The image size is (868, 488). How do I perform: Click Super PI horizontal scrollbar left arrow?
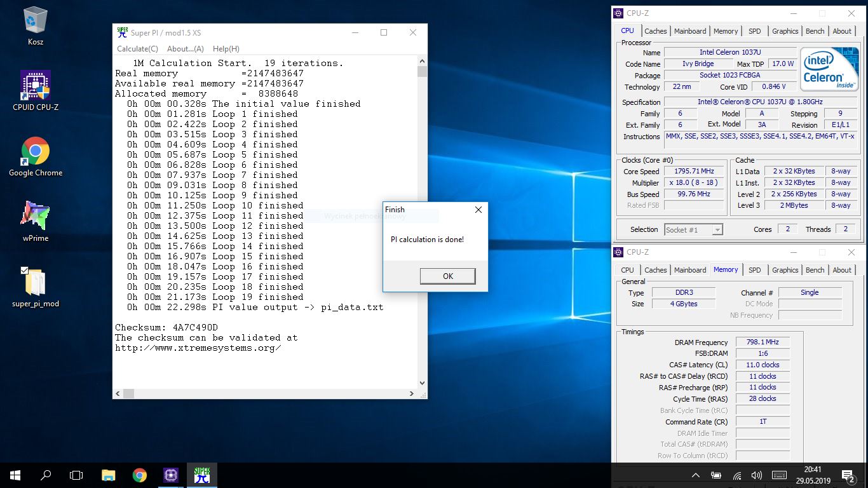(x=118, y=394)
